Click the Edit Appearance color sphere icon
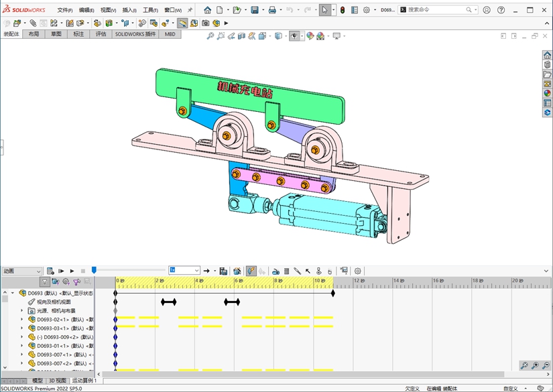553x392 pixels. pos(310,36)
